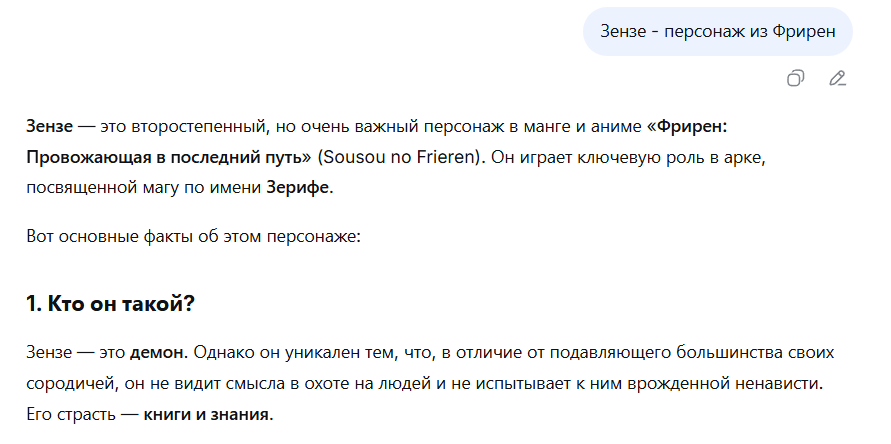Image resolution: width=891 pixels, height=444 pixels.
Task: Click the words "посвященной магу по имени"
Action: (x=144, y=188)
